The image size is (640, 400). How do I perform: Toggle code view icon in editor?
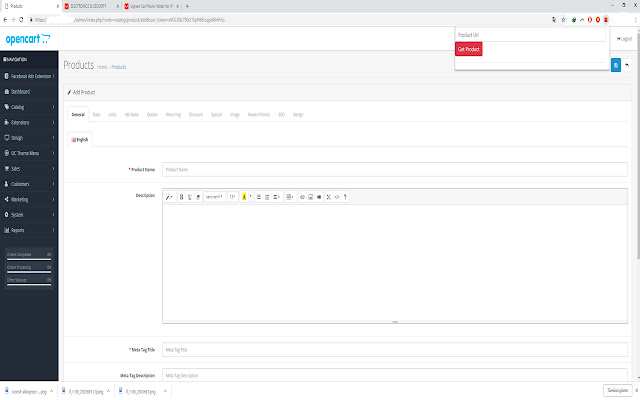[x=337, y=197]
